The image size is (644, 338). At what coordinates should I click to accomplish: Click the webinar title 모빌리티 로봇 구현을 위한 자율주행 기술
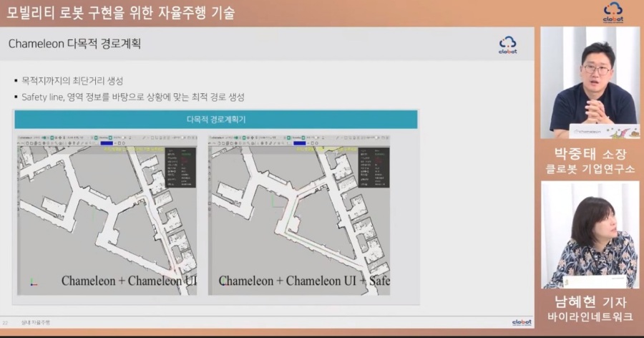pyautogui.click(x=120, y=13)
